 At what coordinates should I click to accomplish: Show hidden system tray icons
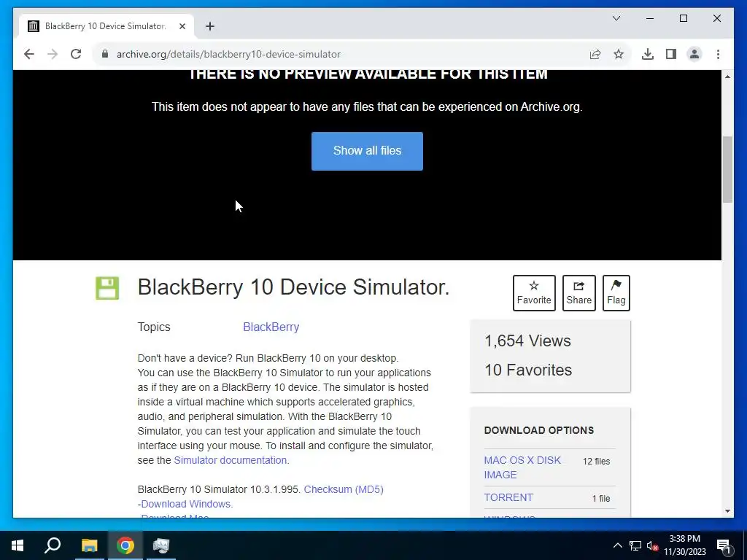click(617, 545)
